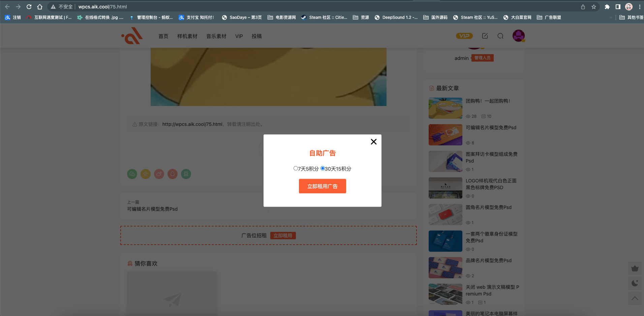Click the crown VIP floating icon
644x316 pixels.
635,268
